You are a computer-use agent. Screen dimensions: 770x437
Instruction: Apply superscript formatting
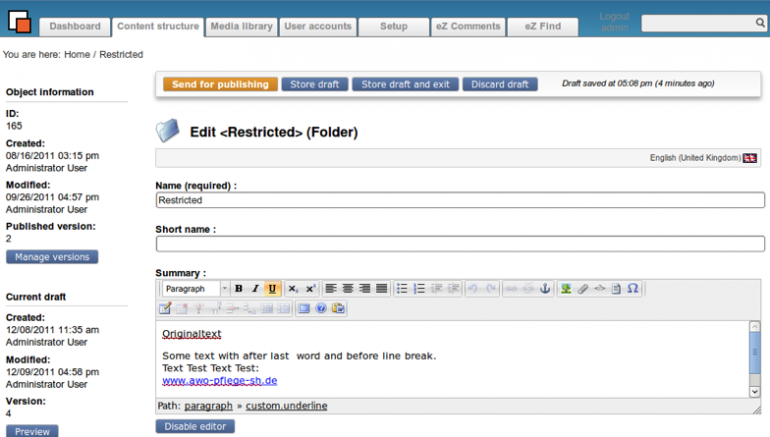click(x=310, y=289)
